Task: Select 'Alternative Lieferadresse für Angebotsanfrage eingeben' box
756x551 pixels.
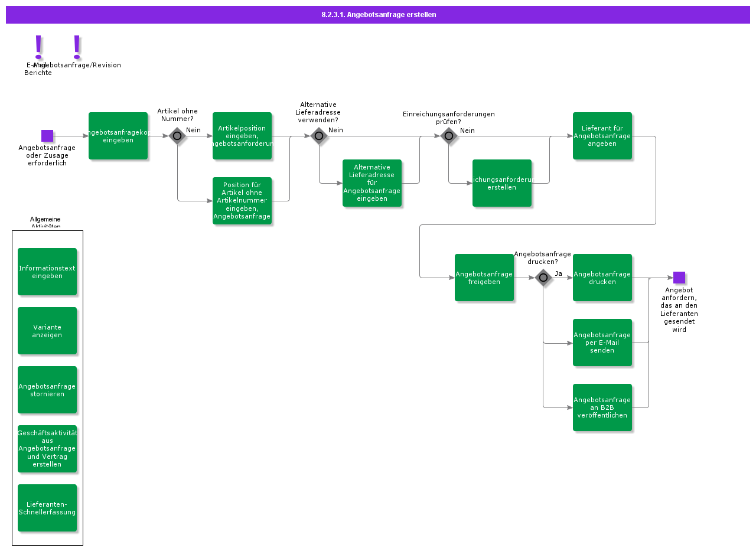Action: click(372, 183)
